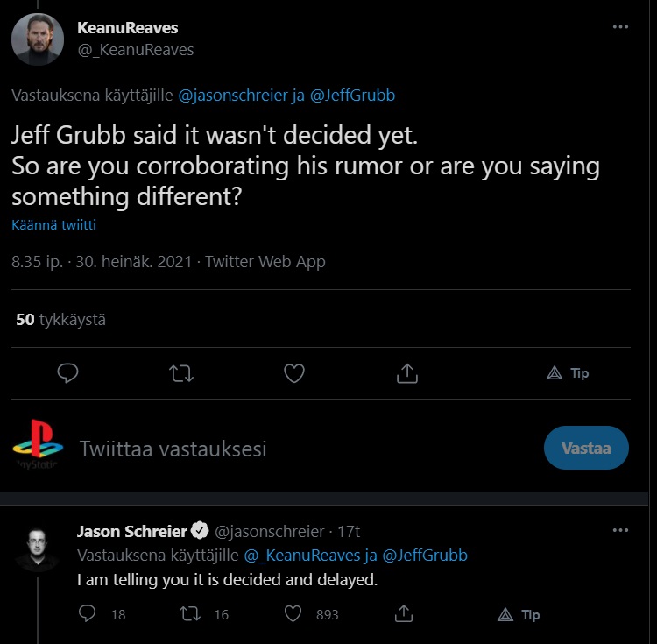Open KeanuReaves profile avatar
Viewport: 657px width, 644px height.
(37, 39)
